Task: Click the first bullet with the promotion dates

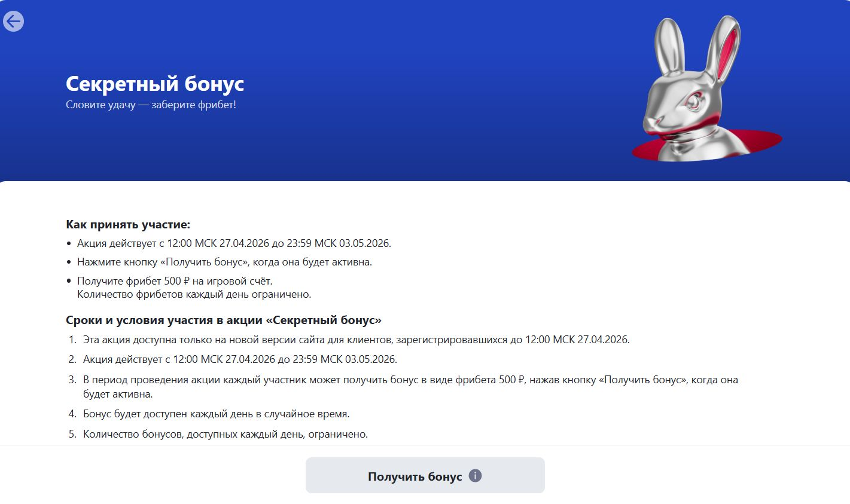Action: coord(234,243)
